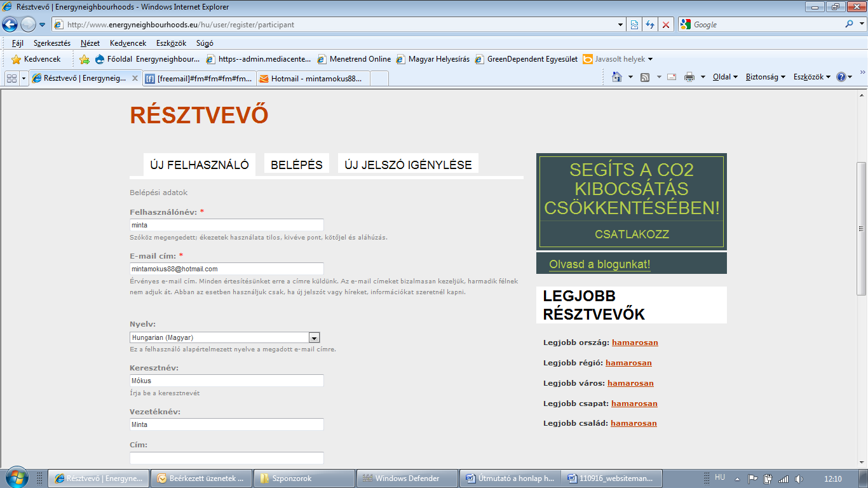Toggle Compatibility View icon in address bar
Viewport: 868px width, 488px height.
pos(634,25)
